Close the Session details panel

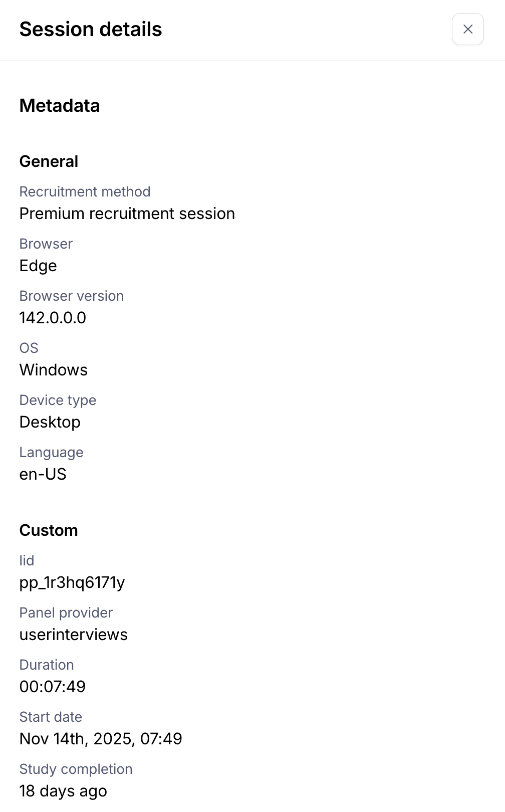[467, 29]
